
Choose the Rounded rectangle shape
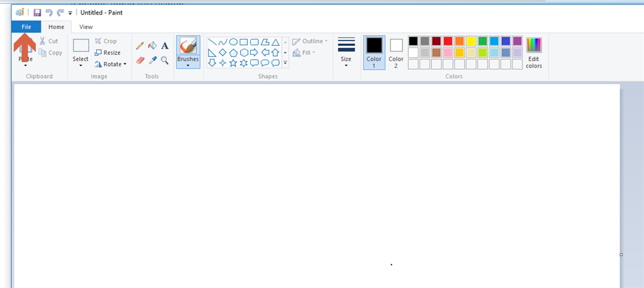(255, 42)
